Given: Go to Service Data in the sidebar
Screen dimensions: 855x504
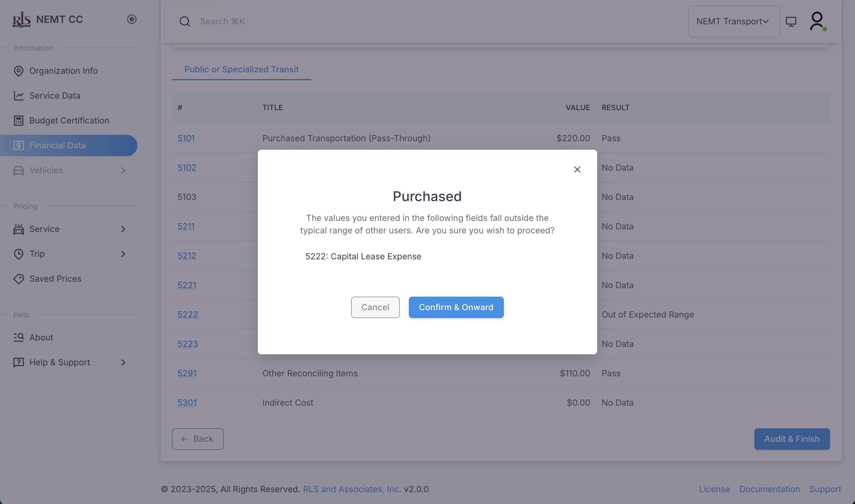Looking at the screenshot, I should click(55, 96).
